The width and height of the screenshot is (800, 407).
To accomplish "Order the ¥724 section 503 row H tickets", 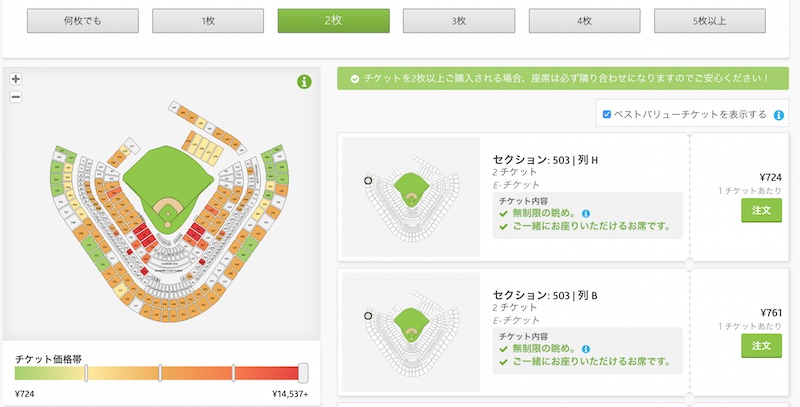I will coord(761,210).
